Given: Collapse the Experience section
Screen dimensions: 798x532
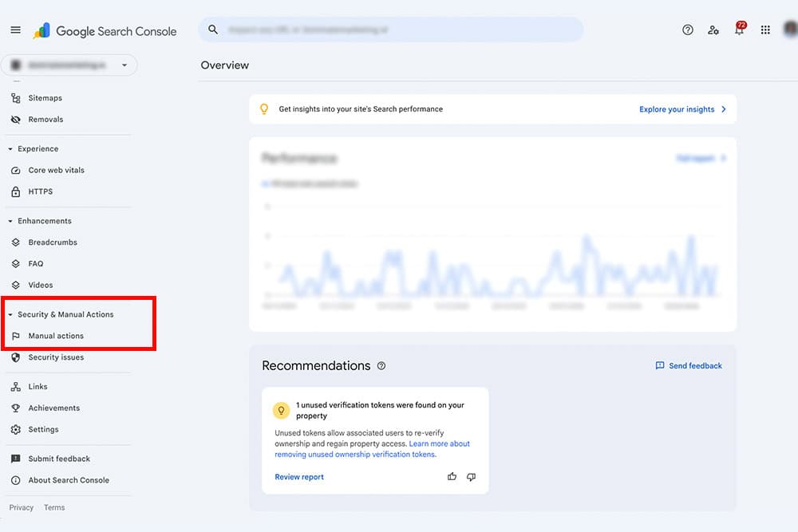Looking at the screenshot, I should pos(12,148).
